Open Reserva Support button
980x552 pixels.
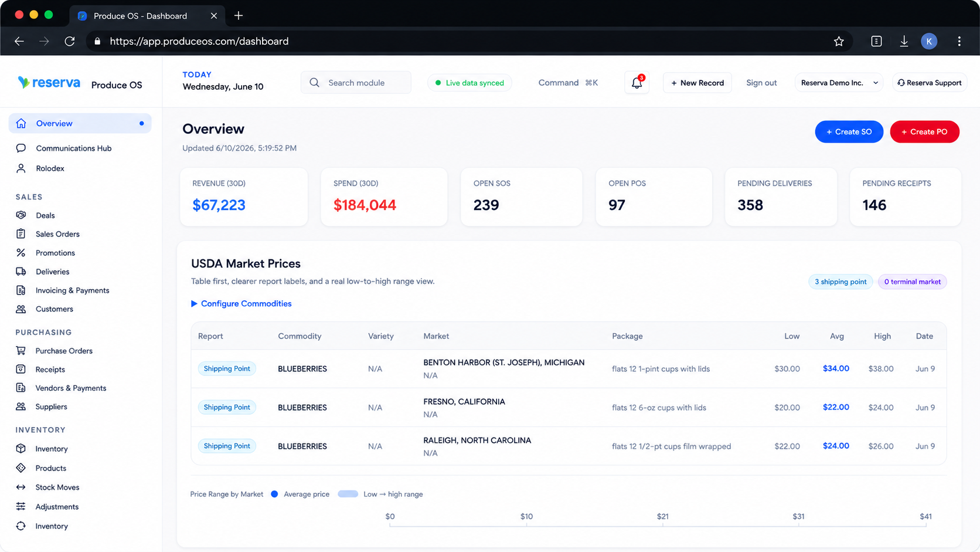(x=930, y=83)
